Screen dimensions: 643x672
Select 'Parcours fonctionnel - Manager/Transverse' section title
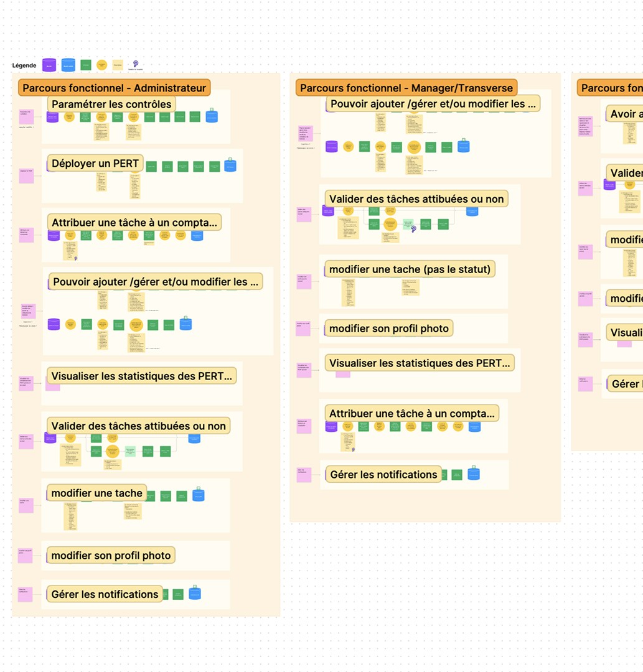(406, 88)
